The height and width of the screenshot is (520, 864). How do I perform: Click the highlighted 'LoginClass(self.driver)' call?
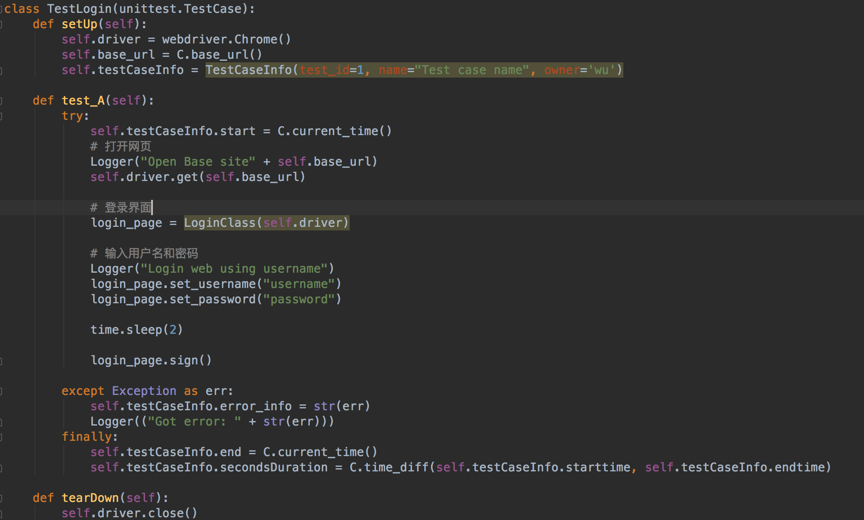[x=266, y=223]
